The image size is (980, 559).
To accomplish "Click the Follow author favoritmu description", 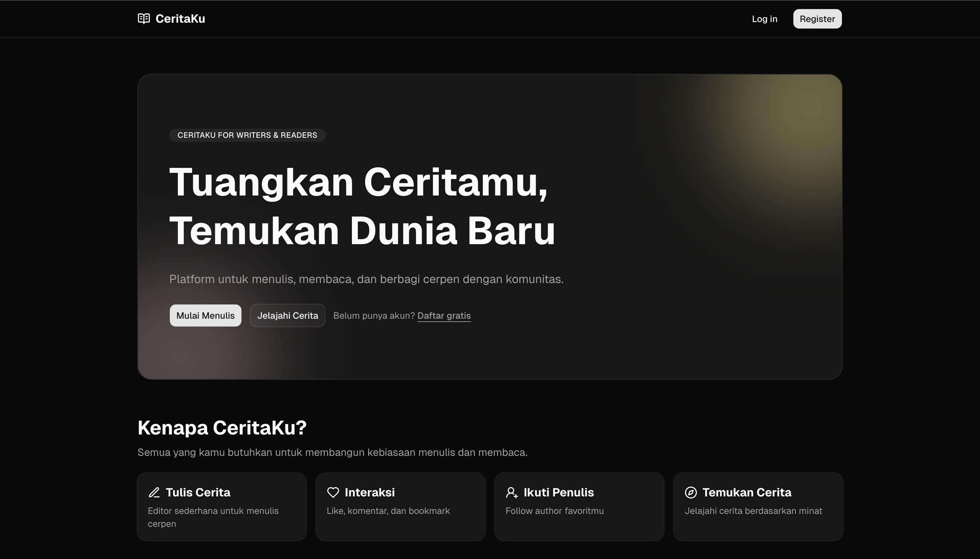I will (x=554, y=511).
